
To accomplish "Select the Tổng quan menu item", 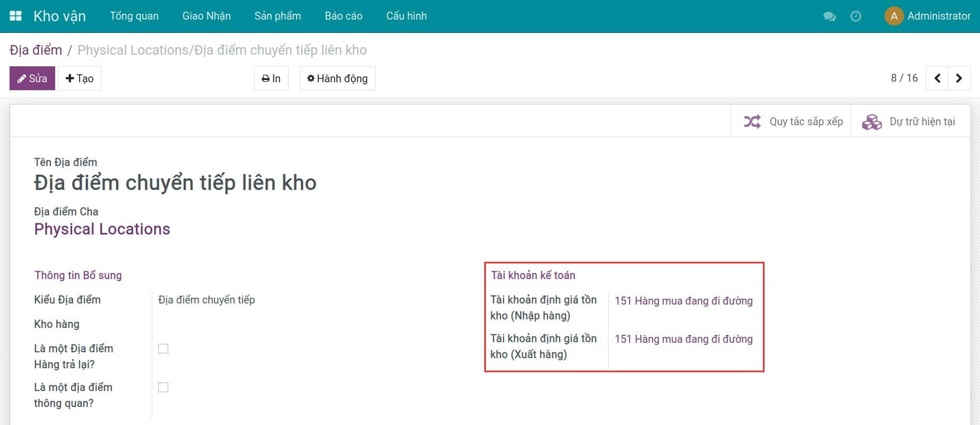I will [x=134, y=16].
